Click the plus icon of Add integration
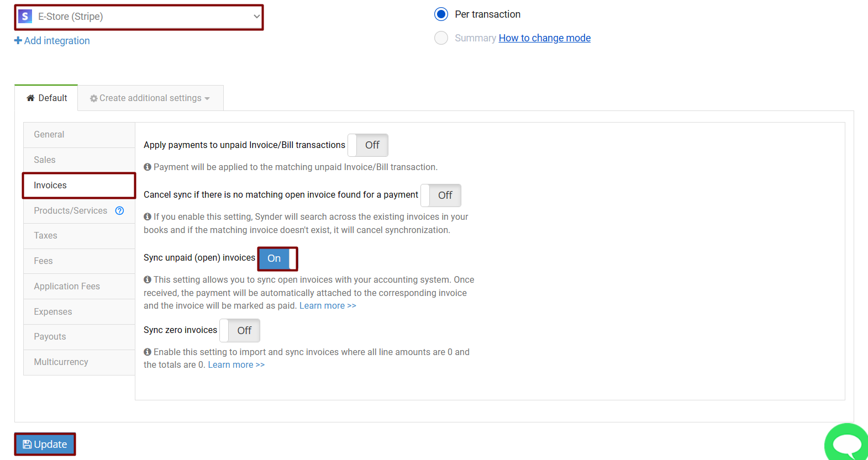 18,40
